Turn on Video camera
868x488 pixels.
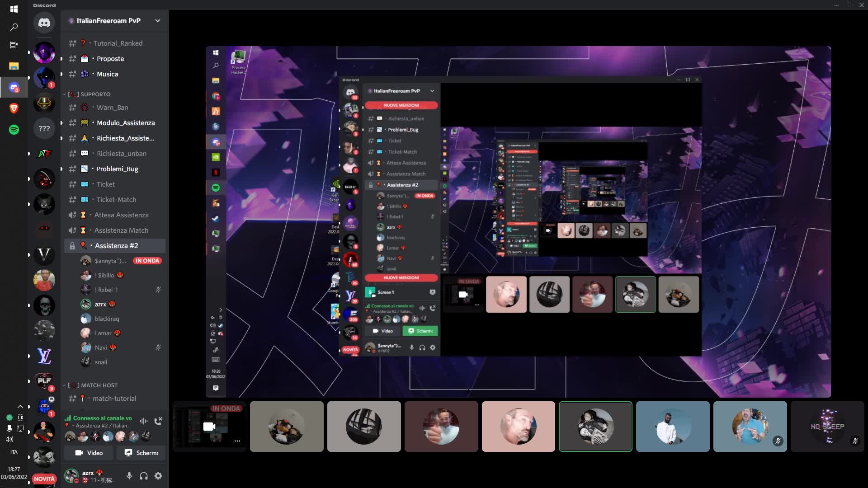[x=89, y=453]
